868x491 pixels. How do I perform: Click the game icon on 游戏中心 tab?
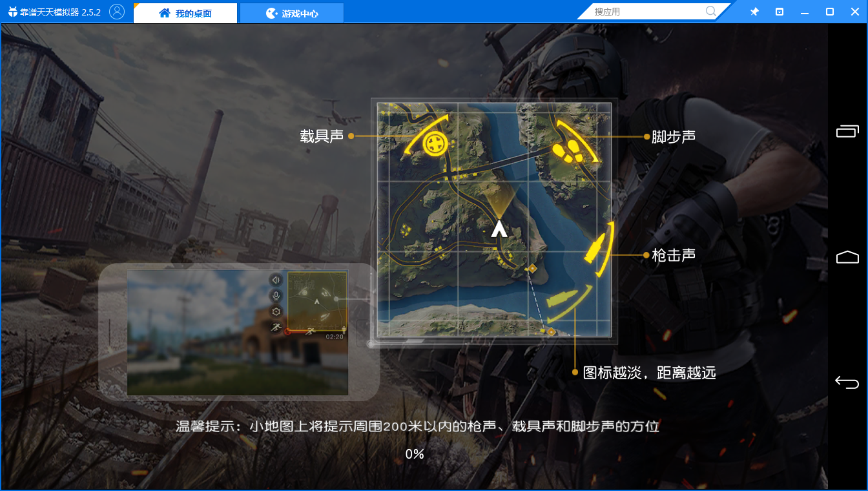271,13
